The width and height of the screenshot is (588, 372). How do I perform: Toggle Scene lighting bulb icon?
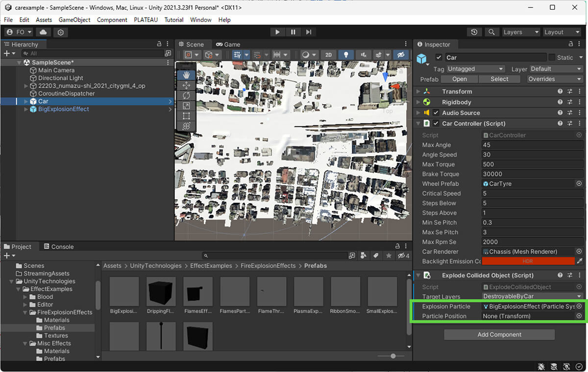[346, 55]
